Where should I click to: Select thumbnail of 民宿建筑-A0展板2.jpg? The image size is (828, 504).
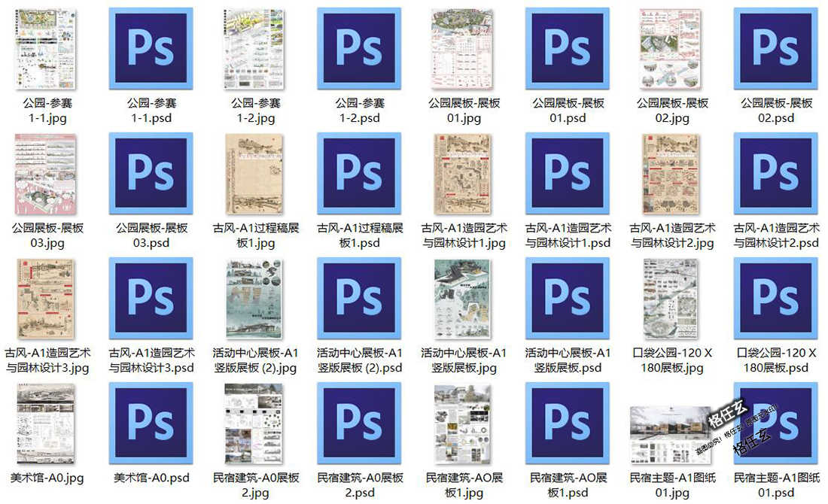point(254,424)
